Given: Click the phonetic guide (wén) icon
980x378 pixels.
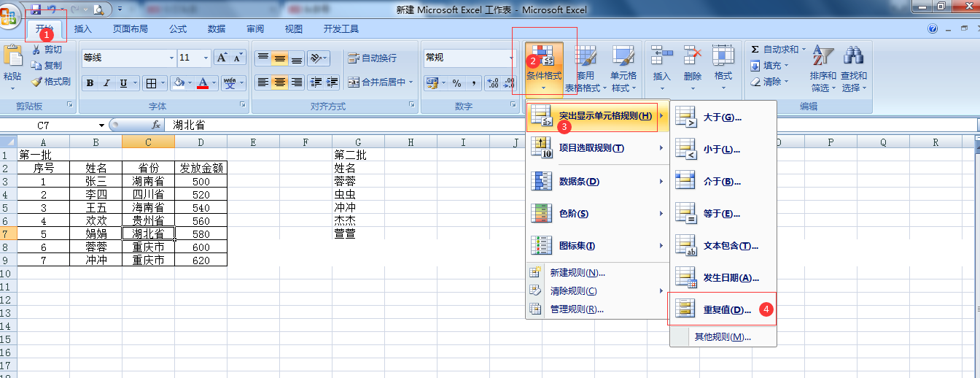Looking at the screenshot, I should (230, 82).
